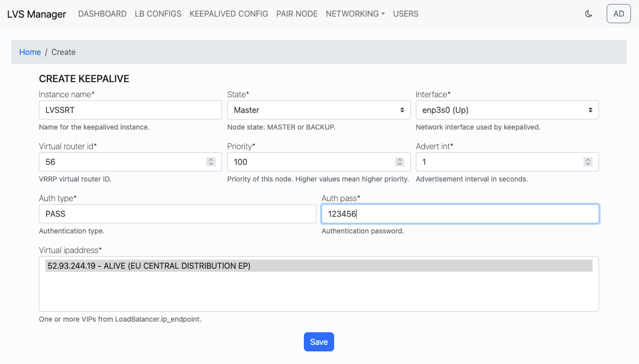Select the 52.93.244.19 ALIVE VIP option
Viewport: 639px width, 364px height.
click(319, 266)
